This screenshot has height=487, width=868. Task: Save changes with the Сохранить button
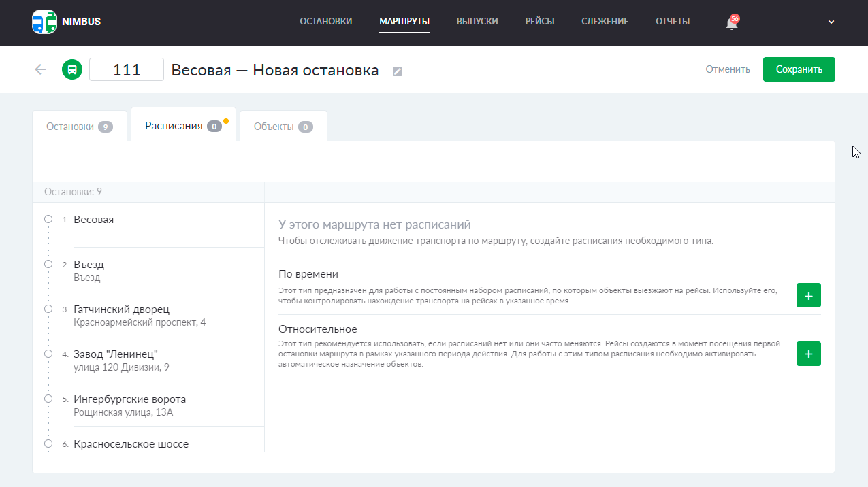pyautogui.click(x=799, y=69)
